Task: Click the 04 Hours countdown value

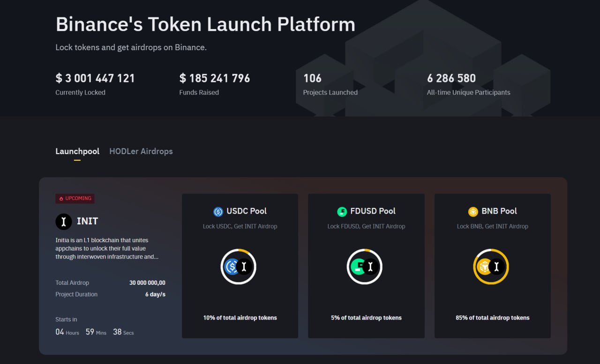Action: [x=67, y=332]
